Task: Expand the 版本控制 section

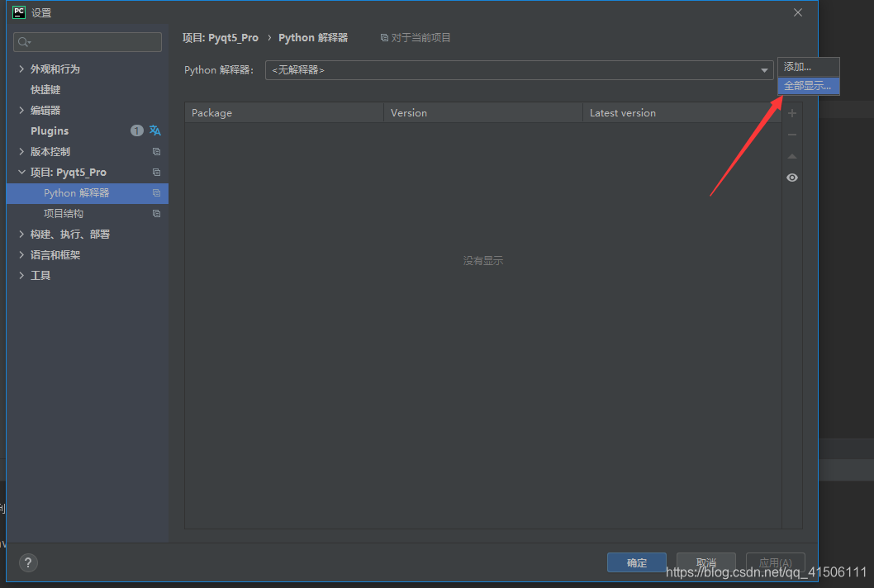Action: click(x=21, y=151)
